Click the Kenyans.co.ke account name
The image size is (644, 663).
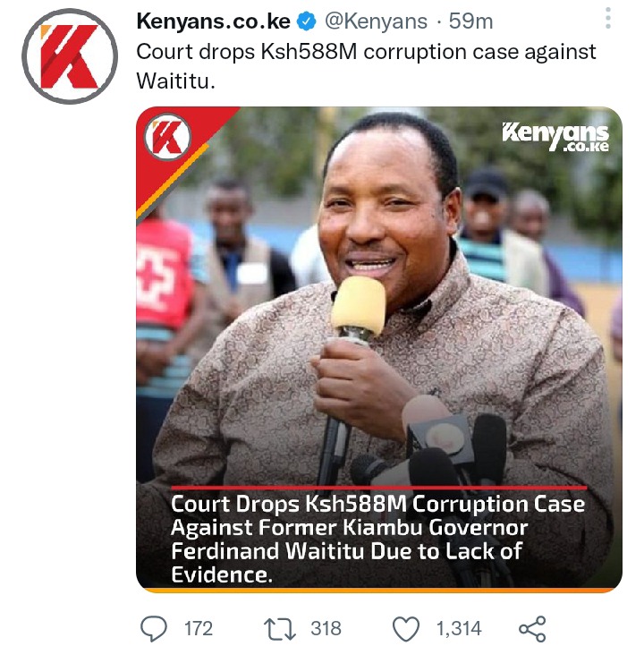[x=214, y=21]
